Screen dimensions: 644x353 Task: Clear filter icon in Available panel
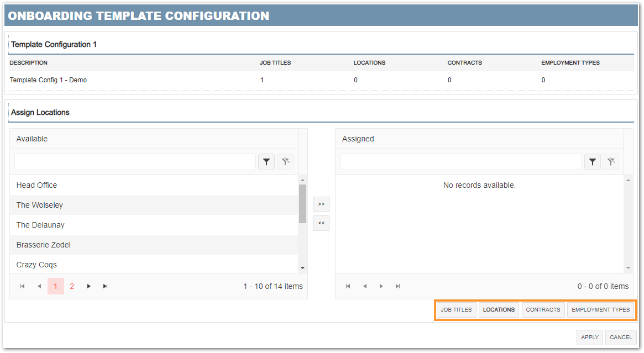285,162
